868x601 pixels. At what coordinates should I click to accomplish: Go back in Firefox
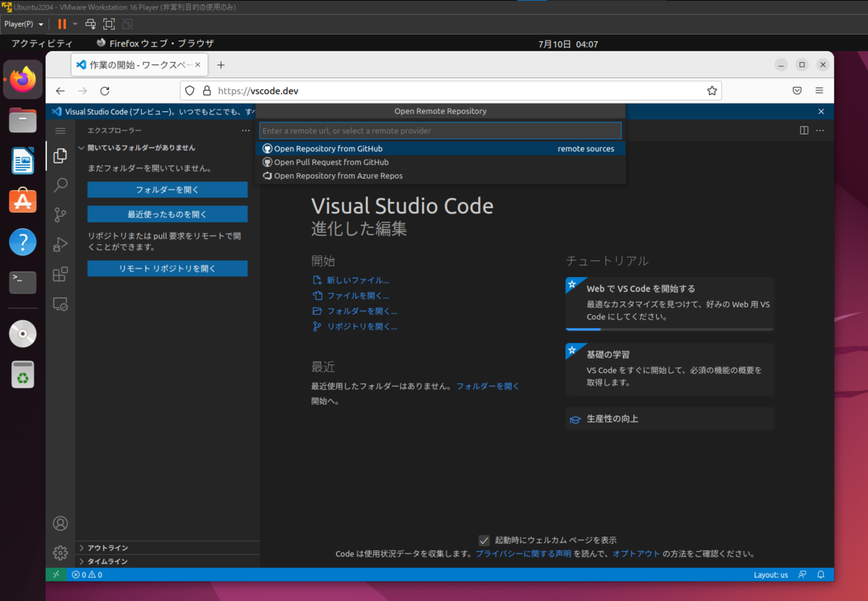pyautogui.click(x=60, y=91)
